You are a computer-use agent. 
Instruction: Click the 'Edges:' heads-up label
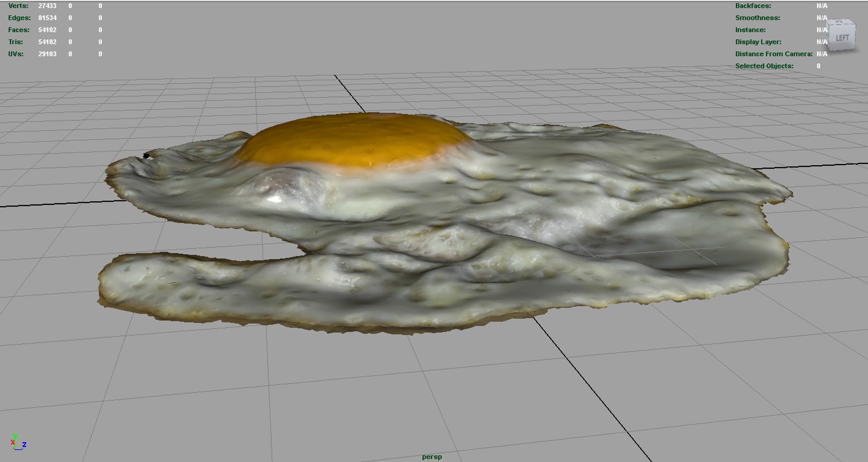coord(19,18)
